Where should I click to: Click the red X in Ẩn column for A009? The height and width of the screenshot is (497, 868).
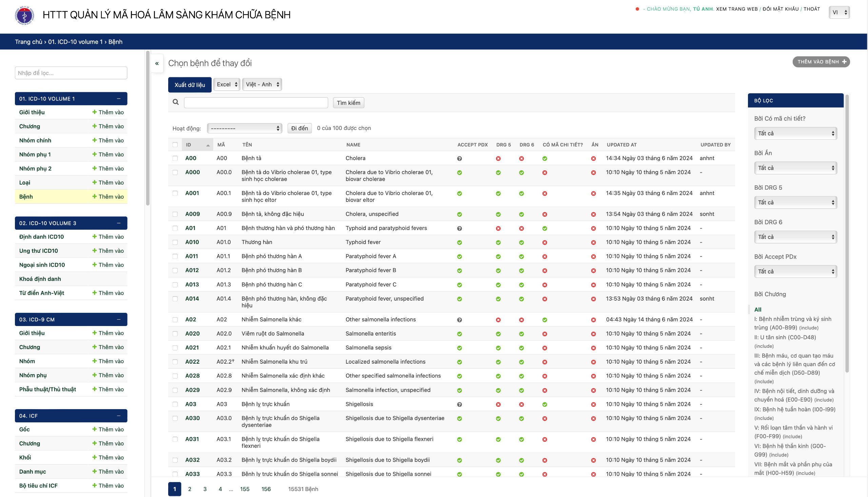(593, 214)
